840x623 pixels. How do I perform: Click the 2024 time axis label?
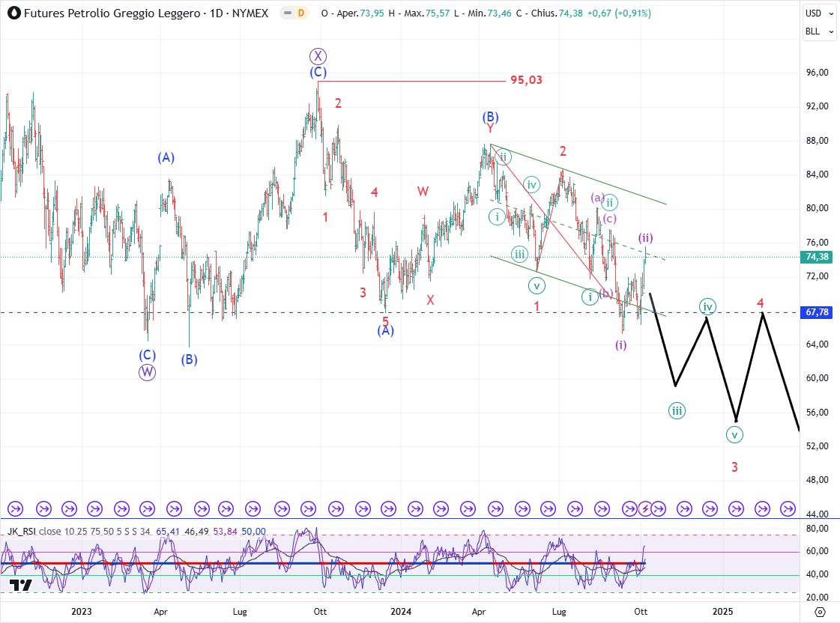(401, 611)
